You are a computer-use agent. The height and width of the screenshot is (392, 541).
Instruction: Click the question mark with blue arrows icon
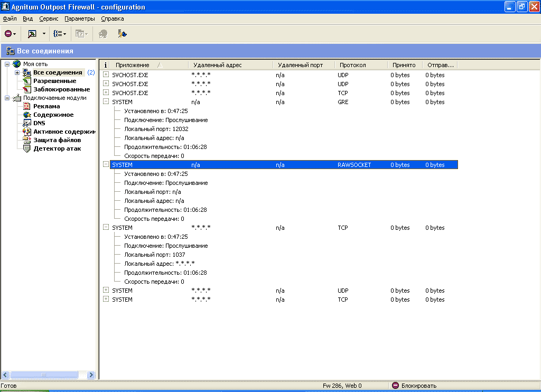click(122, 33)
